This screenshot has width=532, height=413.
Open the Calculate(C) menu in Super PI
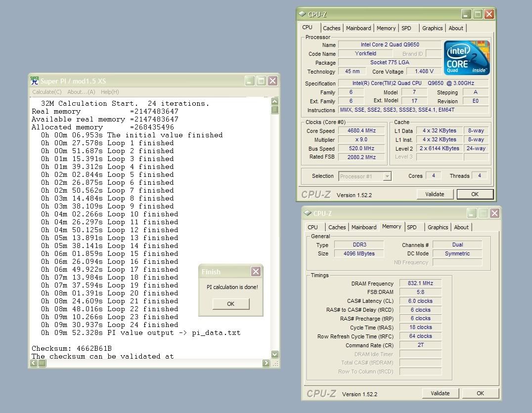[x=47, y=92]
